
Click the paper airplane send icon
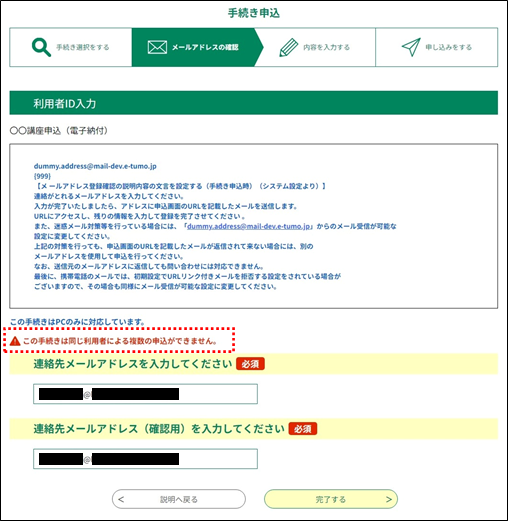pyautogui.click(x=411, y=47)
